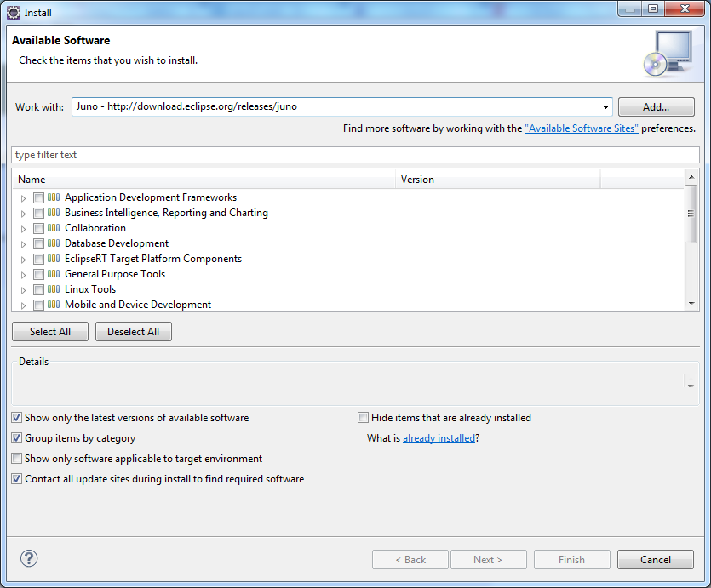711x588 pixels.
Task: Click the Deselect All button
Action: click(x=134, y=332)
